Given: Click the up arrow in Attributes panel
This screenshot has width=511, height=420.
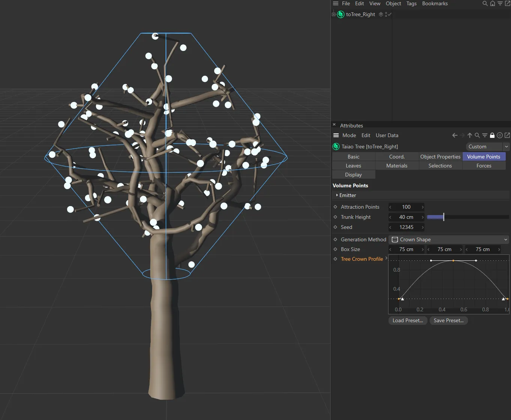Looking at the screenshot, I should tap(469, 135).
